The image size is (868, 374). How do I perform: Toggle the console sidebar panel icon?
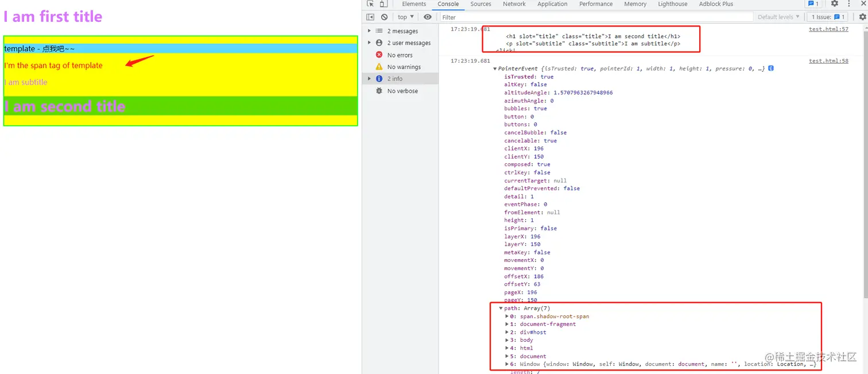point(370,17)
